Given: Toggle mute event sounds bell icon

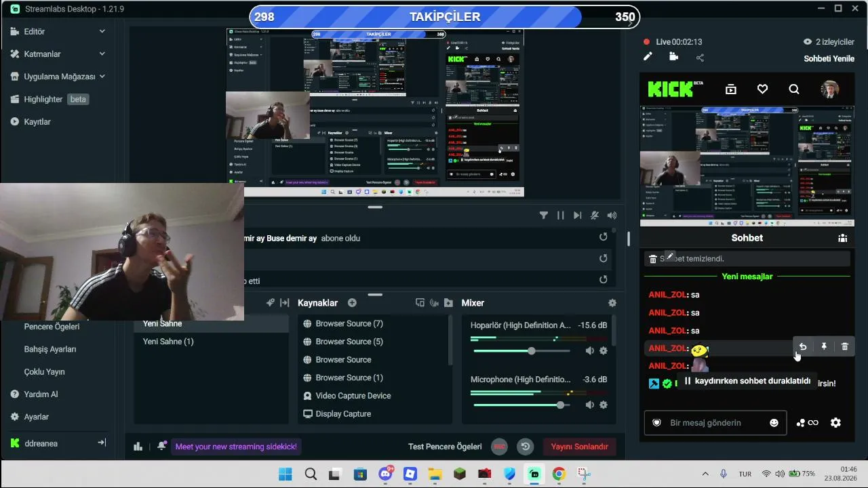Looking at the screenshot, I should pos(595,216).
